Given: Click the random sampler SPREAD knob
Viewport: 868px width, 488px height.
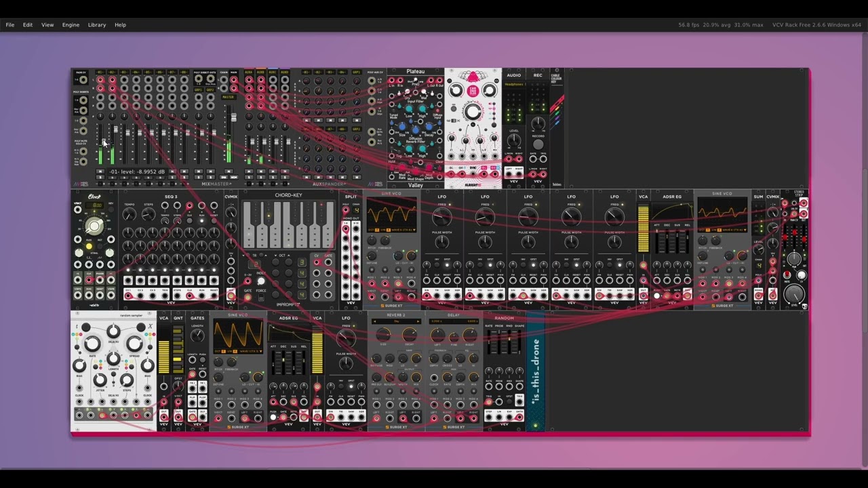Looking at the screenshot, I should [x=134, y=344].
